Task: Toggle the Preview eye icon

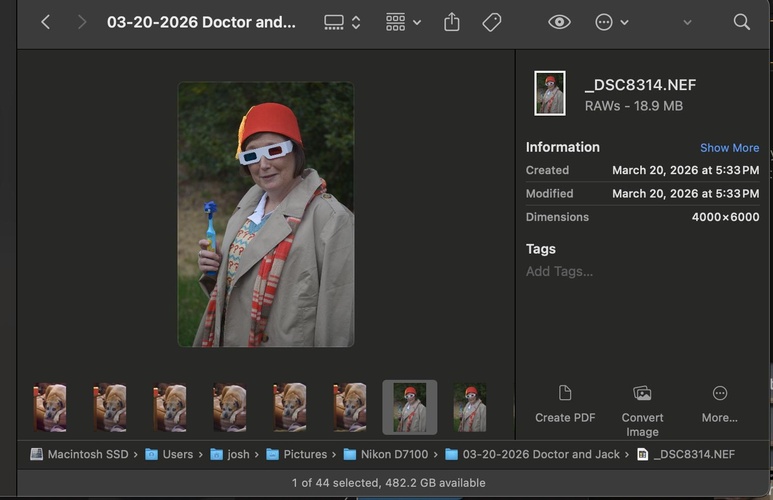Action: pyautogui.click(x=559, y=22)
